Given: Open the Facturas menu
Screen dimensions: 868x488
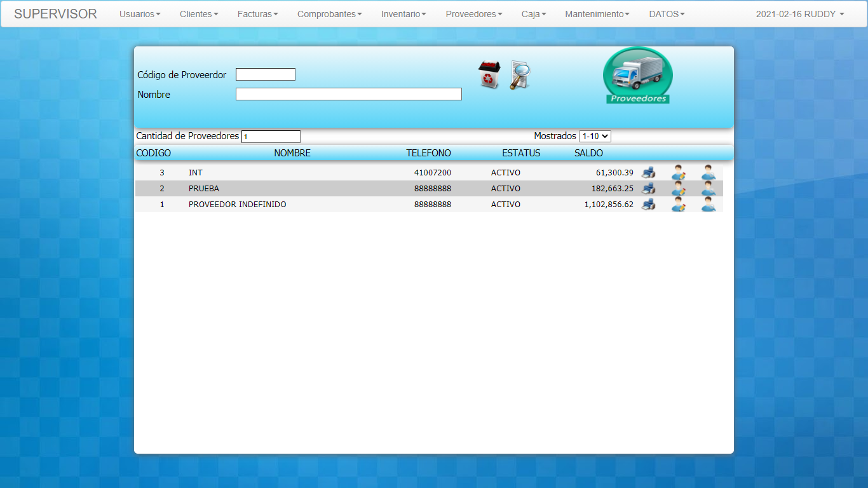Looking at the screenshot, I should point(257,14).
